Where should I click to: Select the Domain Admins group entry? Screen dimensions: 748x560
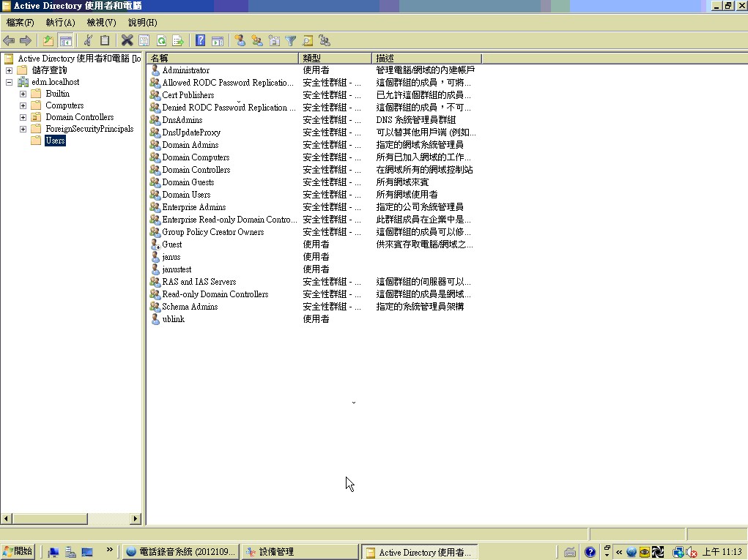190,145
